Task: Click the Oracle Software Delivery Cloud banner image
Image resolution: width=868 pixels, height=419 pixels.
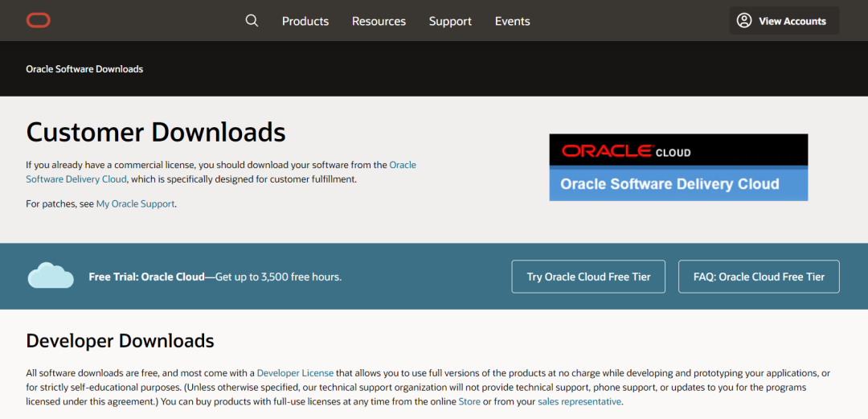Action: pos(678,167)
